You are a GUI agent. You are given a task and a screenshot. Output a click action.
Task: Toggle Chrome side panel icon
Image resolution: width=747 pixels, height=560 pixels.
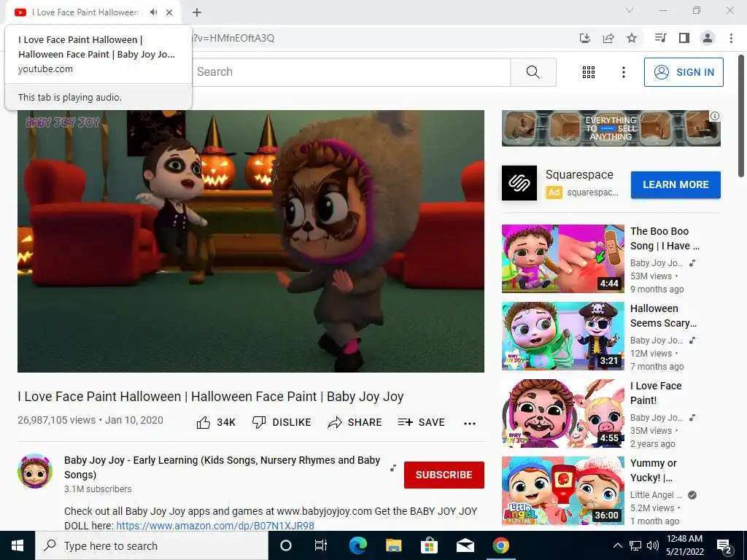coord(684,38)
